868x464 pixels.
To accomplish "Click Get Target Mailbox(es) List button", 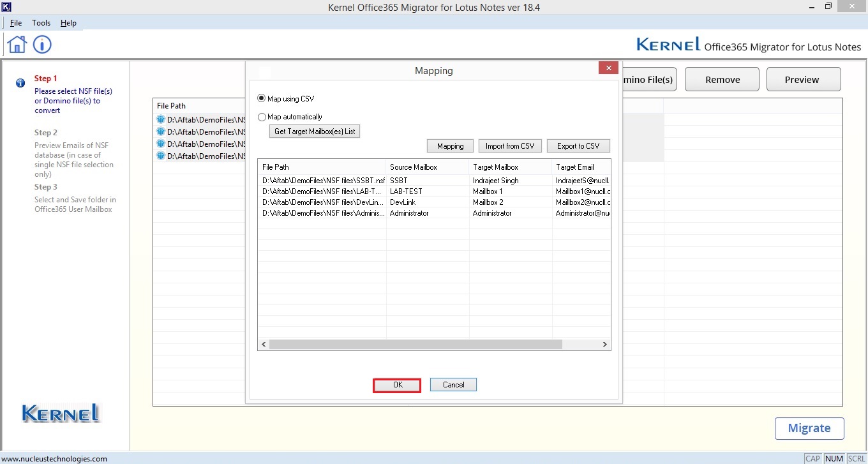I will pos(315,131).
